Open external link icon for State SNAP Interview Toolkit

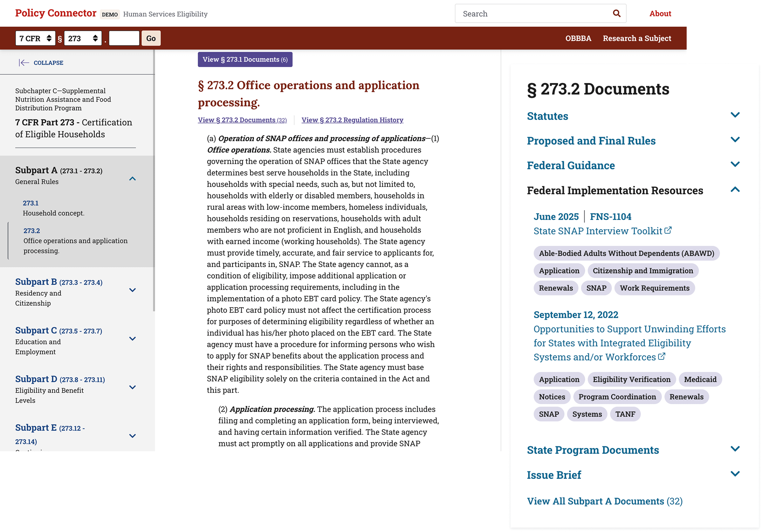[668, 230]
